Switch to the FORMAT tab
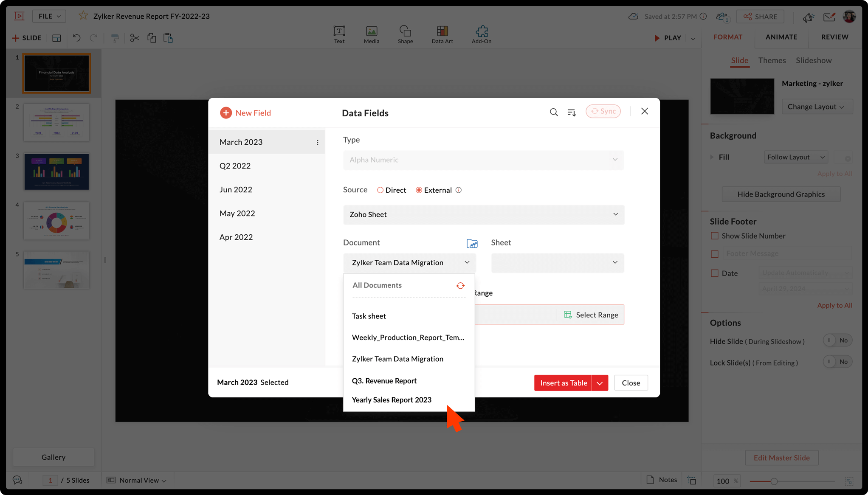 pos(728,37)
